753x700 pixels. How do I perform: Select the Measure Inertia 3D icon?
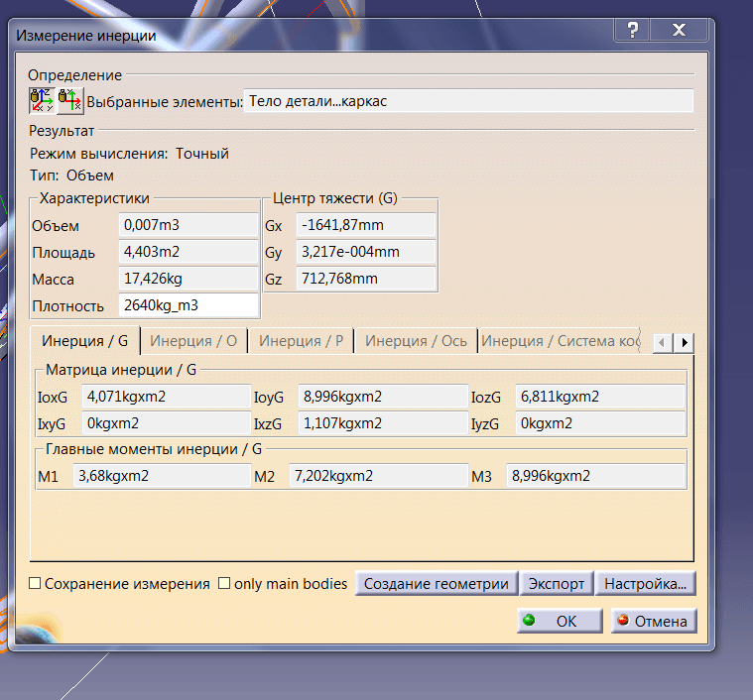coord(42,100)
